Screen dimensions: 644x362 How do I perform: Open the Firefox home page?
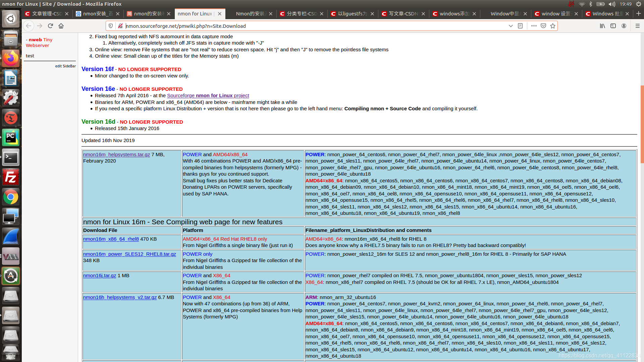tap(61, 26)
